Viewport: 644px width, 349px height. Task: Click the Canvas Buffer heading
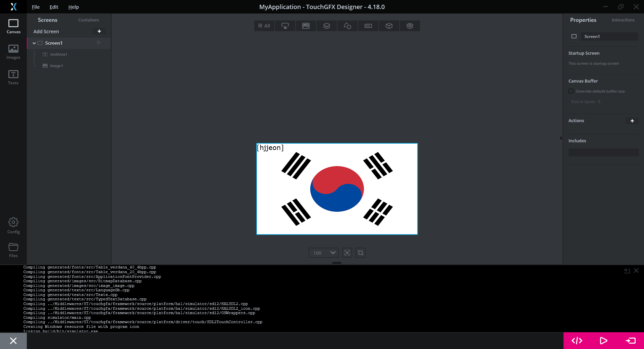coord(583,81)
